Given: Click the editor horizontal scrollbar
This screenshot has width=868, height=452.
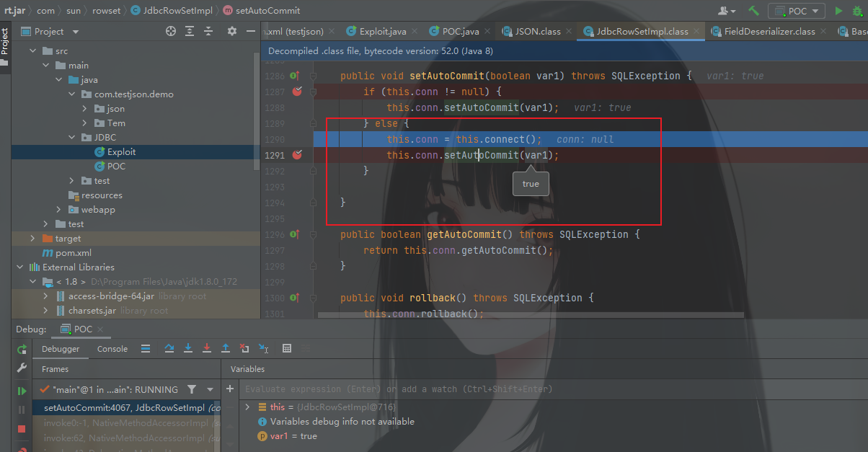Looking at the screenshot, I should click(530, 314).
